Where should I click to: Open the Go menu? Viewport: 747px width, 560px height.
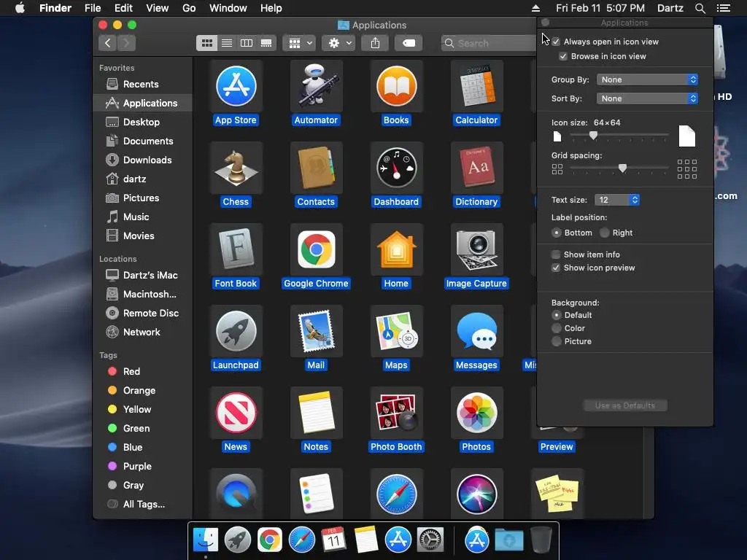(x=189, y=8)
